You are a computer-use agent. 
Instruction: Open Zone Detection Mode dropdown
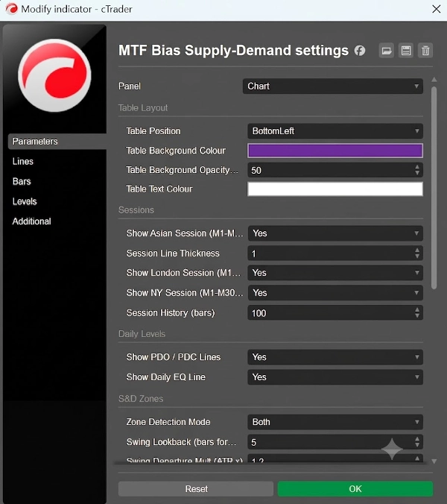pyautogui.click(x=335, y=422)
